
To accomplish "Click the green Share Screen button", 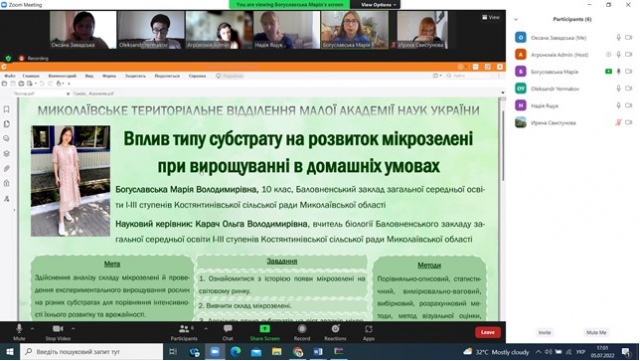I will [x=265, y=332].
